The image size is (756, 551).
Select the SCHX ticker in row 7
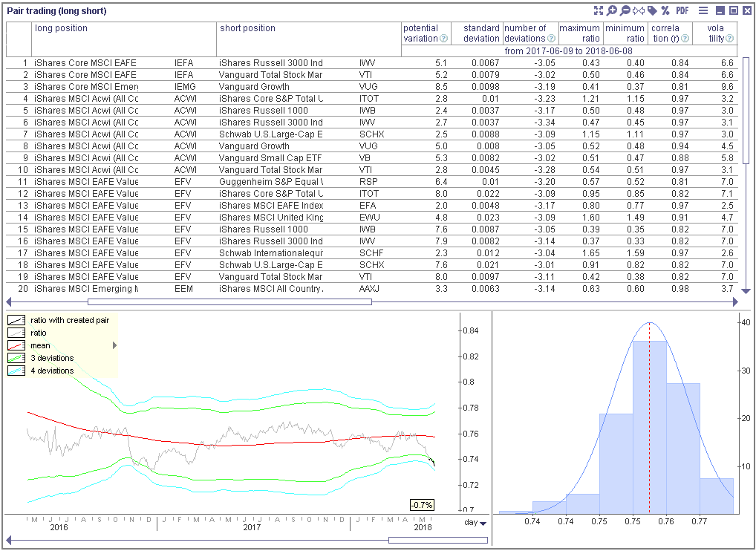pyautogui.click(x=372, y=134)
